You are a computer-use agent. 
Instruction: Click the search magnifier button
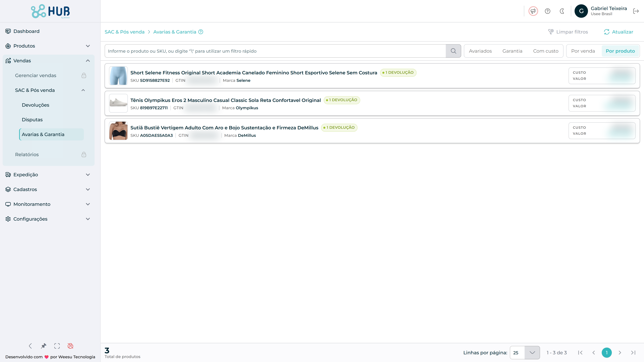[453, 51]
